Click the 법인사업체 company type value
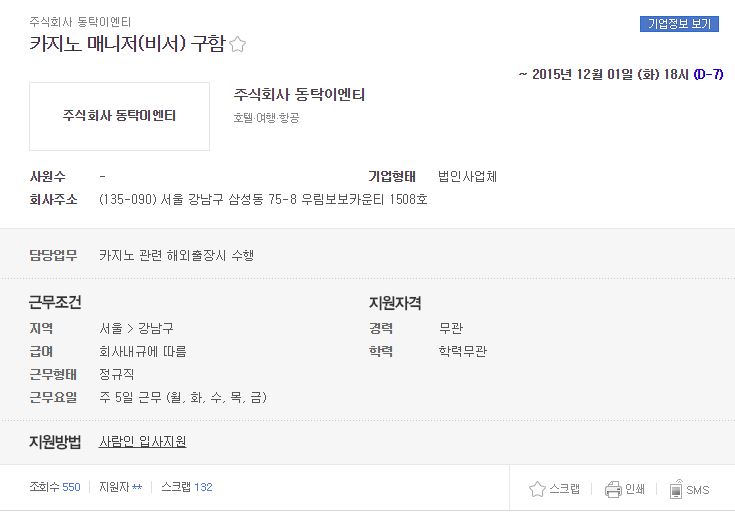Screen dimensions: 735x512 click(467, 176)
